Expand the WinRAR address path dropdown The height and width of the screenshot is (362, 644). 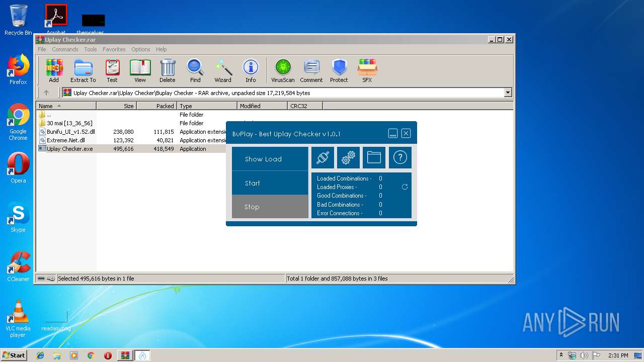tap(508, 93)
